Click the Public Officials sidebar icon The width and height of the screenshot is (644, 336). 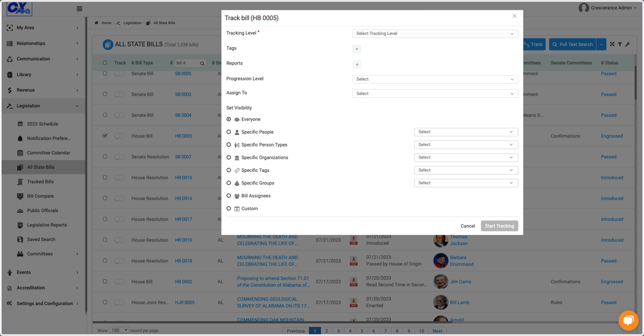20,211
